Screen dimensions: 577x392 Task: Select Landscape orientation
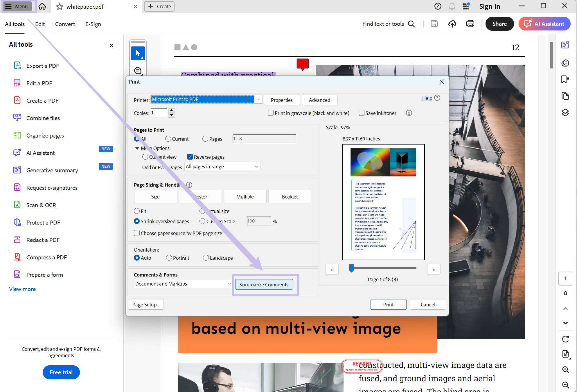[206, 258]
